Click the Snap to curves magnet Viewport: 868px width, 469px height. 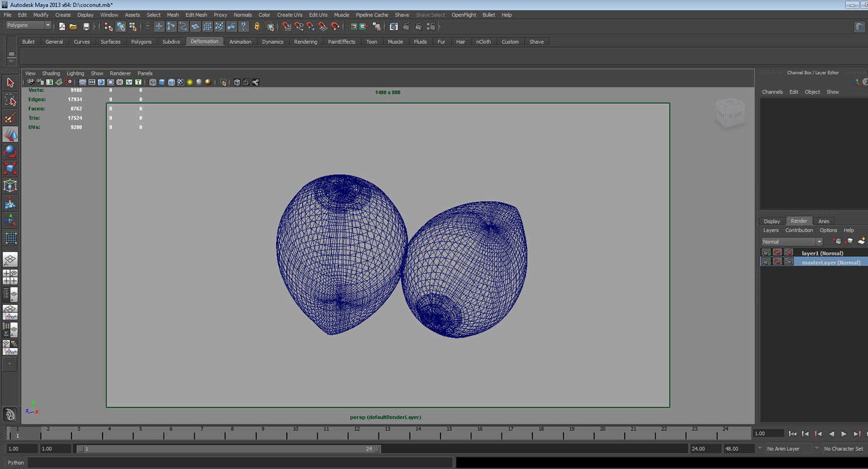pyautogui.click(x=299, y=26)
